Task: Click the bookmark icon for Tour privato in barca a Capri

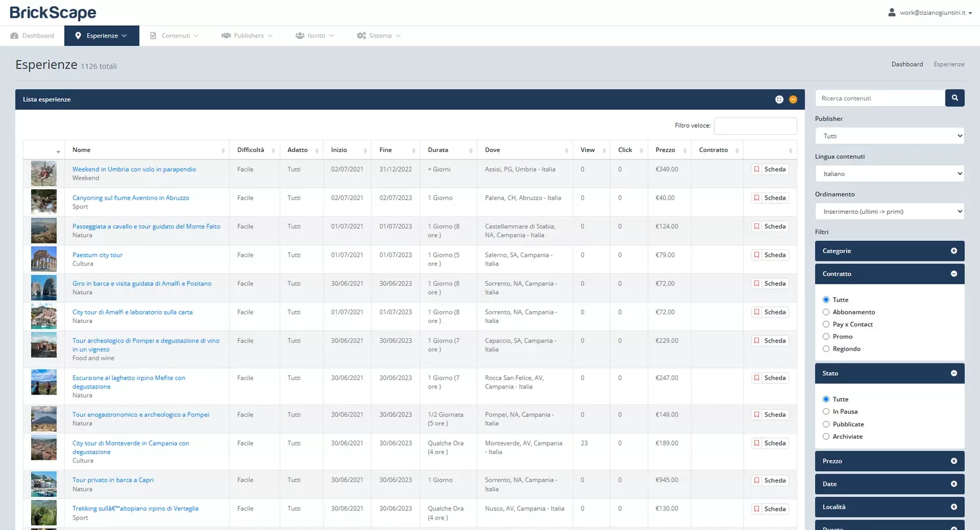Action: (x=757, y=480)
